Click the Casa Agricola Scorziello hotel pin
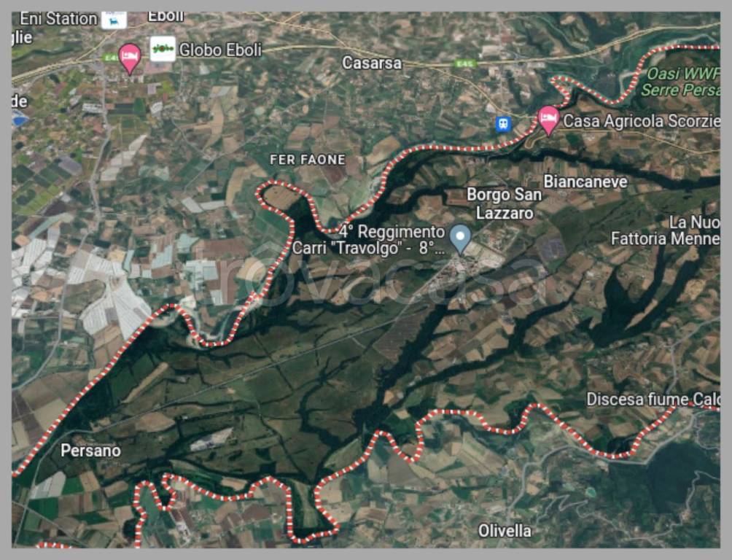Screen dimensions: 732x560 coord(548,120)
